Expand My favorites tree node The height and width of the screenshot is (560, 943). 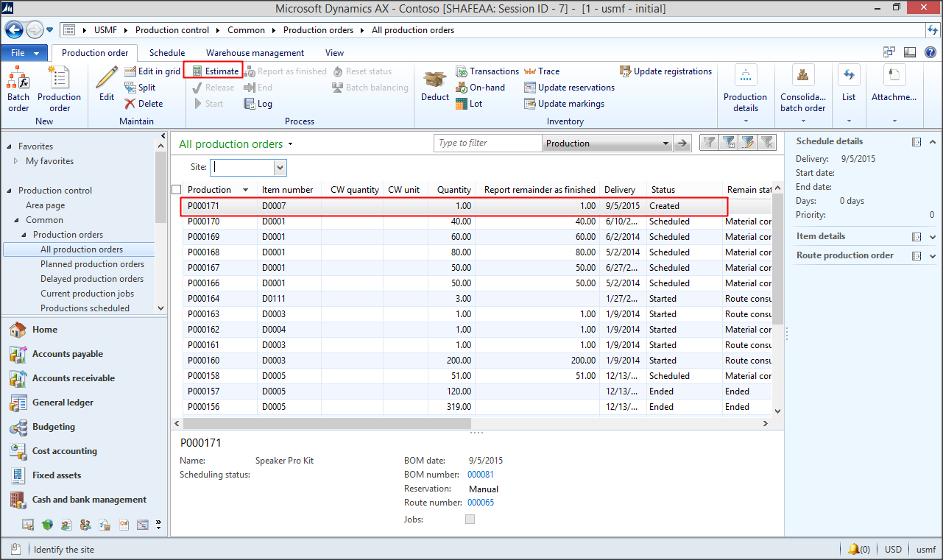tap(15, 161)
